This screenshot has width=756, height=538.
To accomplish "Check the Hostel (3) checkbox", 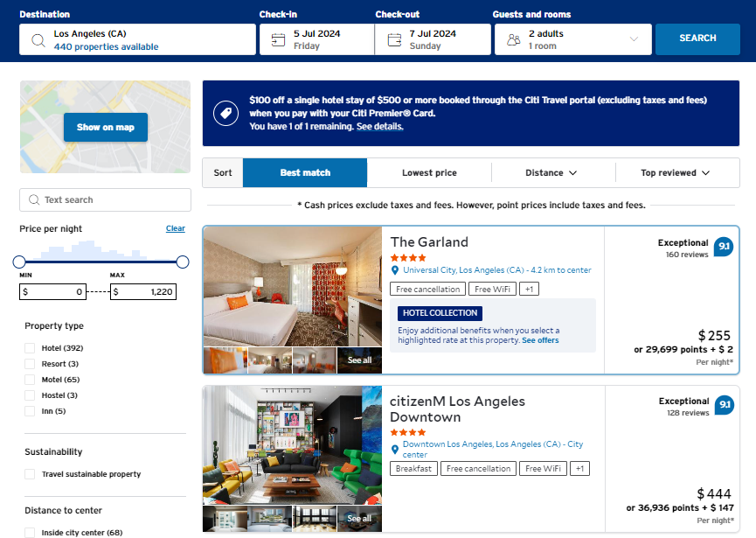I will 30,395.
